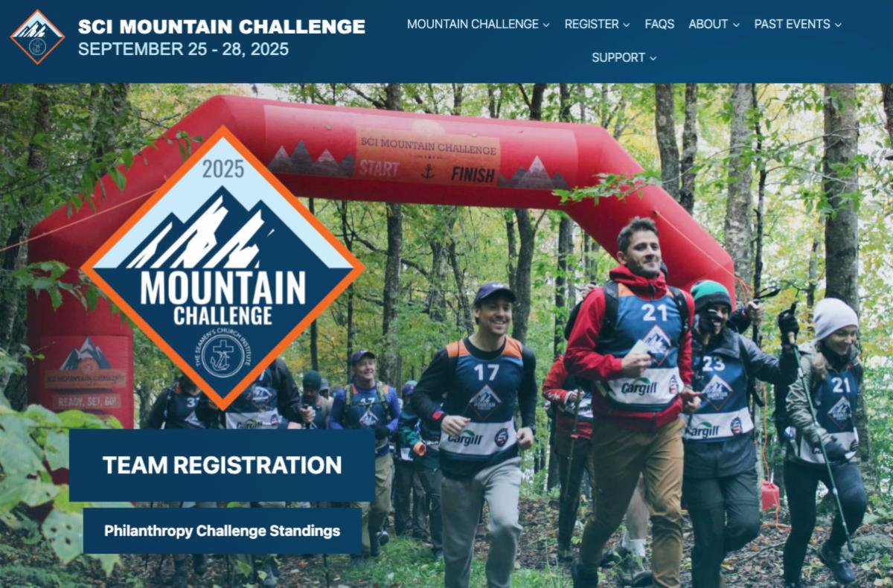Expand the Past Events chevron

click(838, 25)
